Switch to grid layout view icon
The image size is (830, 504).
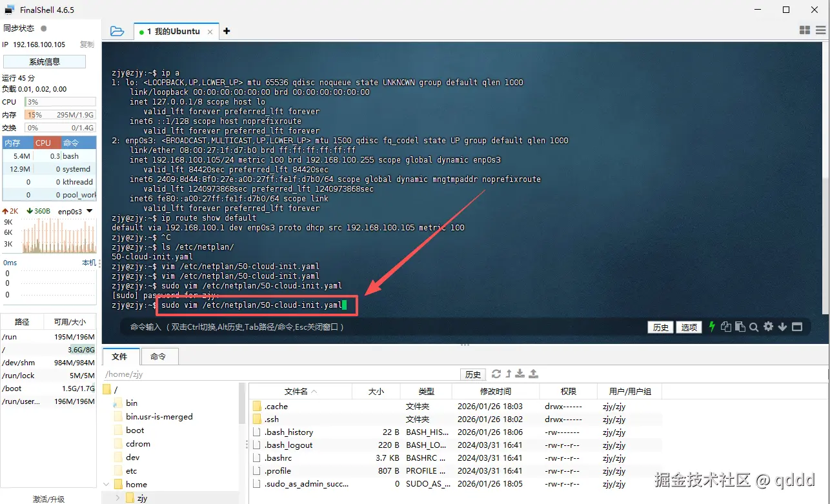point(805,30)
